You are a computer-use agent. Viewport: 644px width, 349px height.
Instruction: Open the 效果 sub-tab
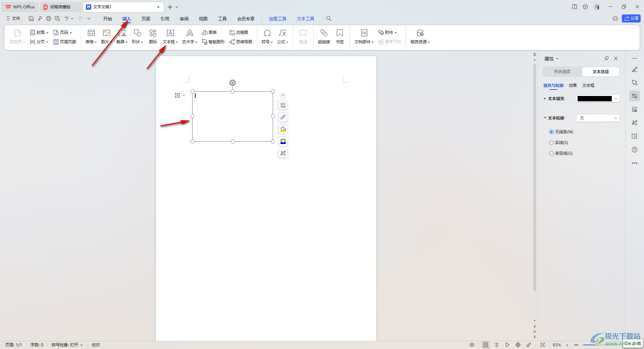tap(573, 86)
